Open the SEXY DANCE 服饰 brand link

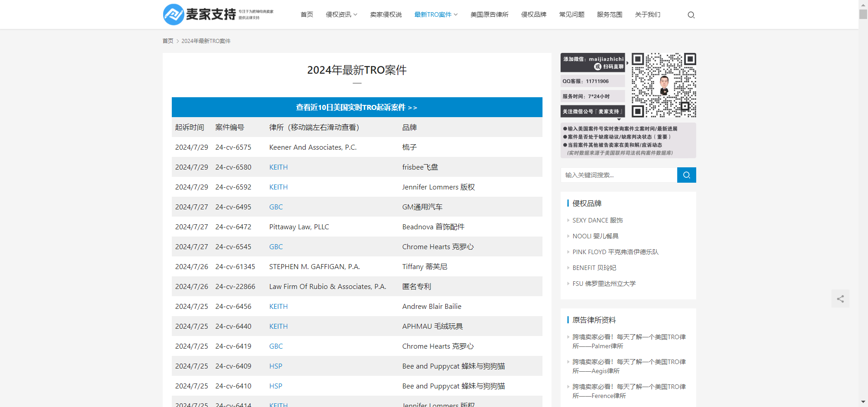[597, 220]
